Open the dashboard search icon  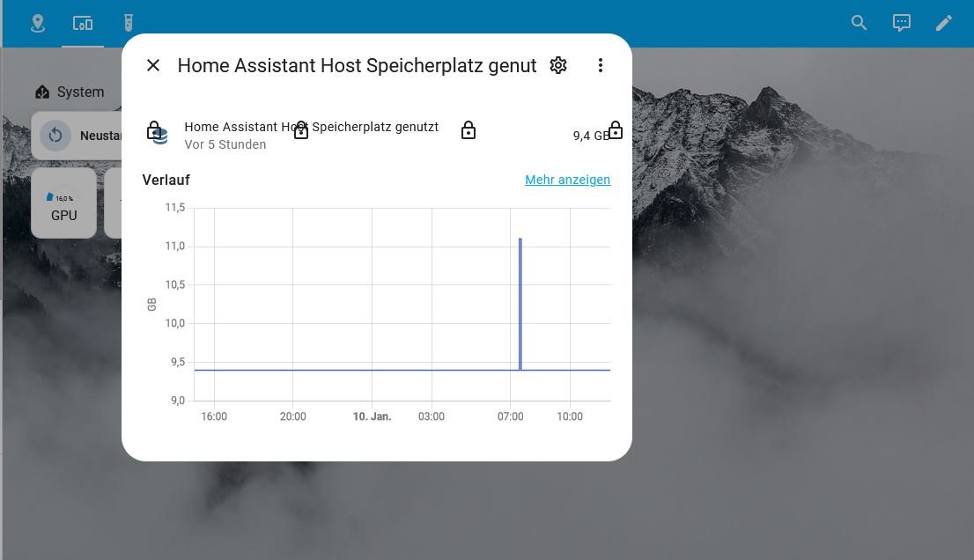point(859,23)
